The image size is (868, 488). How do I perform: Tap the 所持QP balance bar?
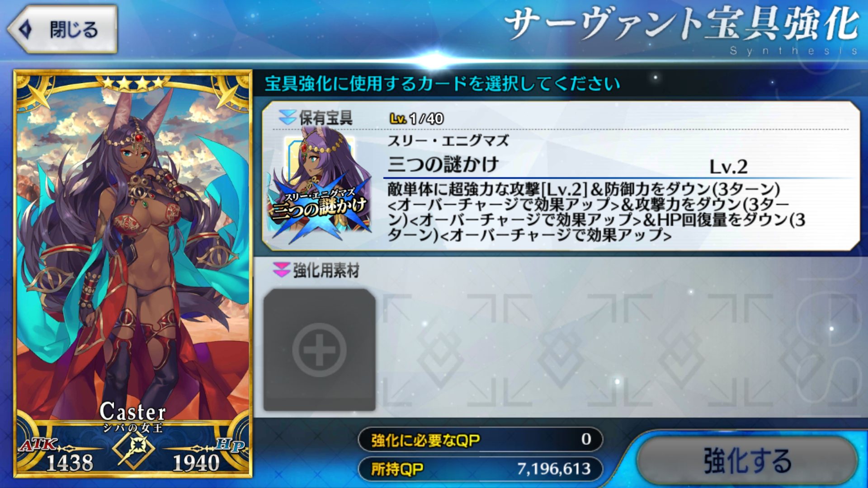[480, 469]
